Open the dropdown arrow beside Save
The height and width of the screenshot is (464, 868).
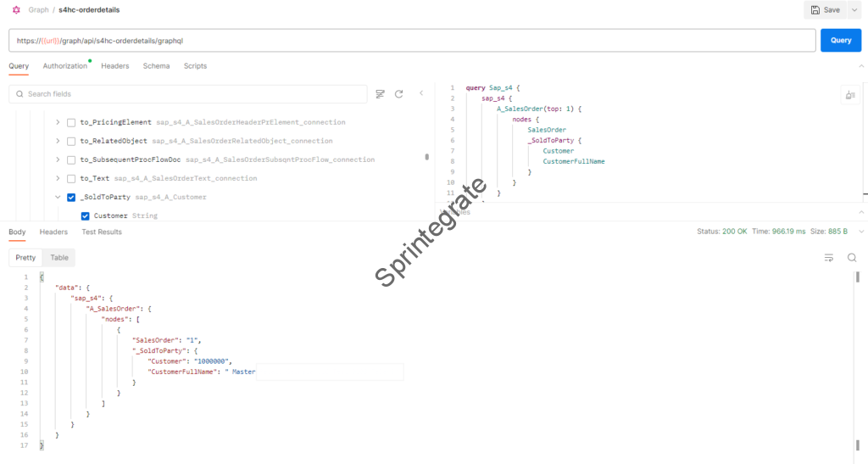tap(854, 9)
